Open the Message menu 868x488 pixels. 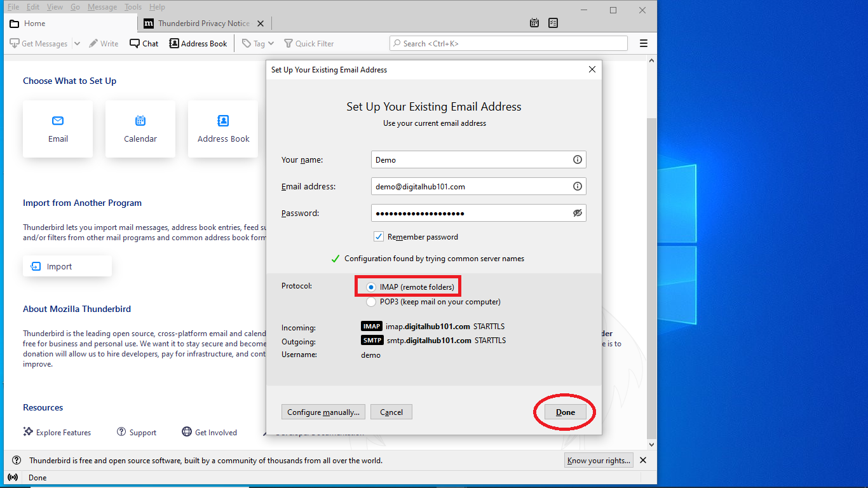[x=102, y=7]
